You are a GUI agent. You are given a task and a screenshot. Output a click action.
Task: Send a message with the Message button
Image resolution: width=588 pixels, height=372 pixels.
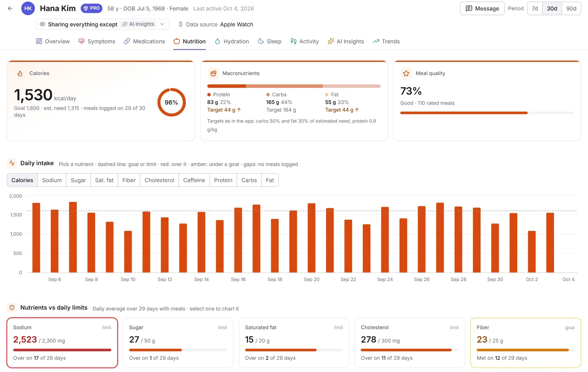[482, 9]
